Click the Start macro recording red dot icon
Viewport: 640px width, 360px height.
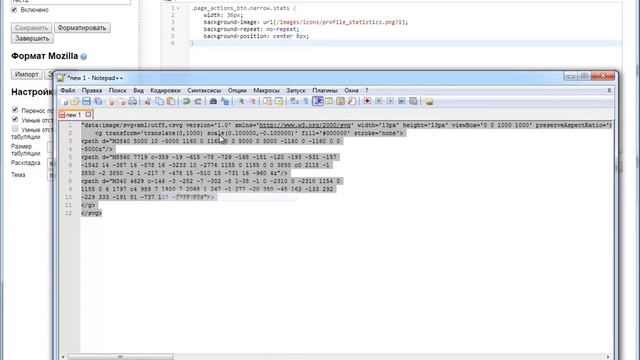[367, 101]
